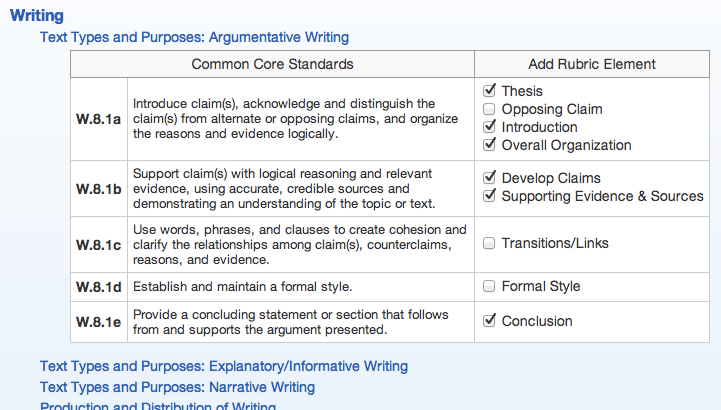Uncheck the Thesis checkbox
This screenshot has width=721, height=410.
(x=489, y=91)
